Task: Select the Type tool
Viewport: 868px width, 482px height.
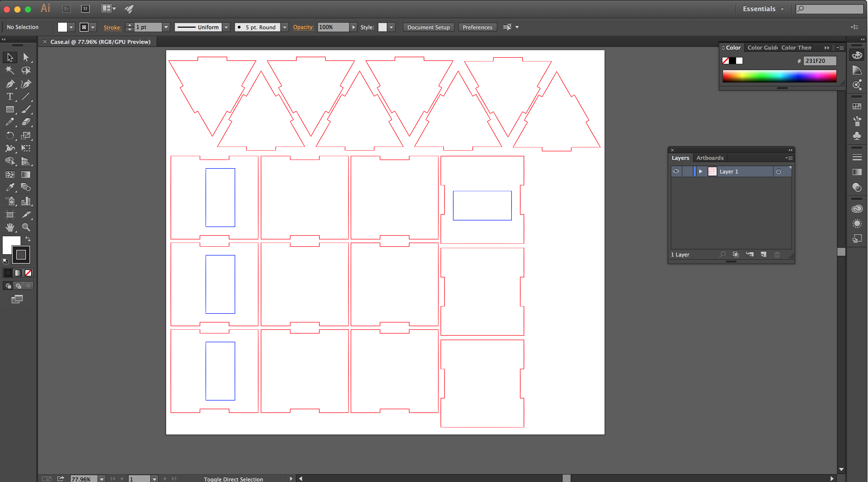Action: (10, 97)
